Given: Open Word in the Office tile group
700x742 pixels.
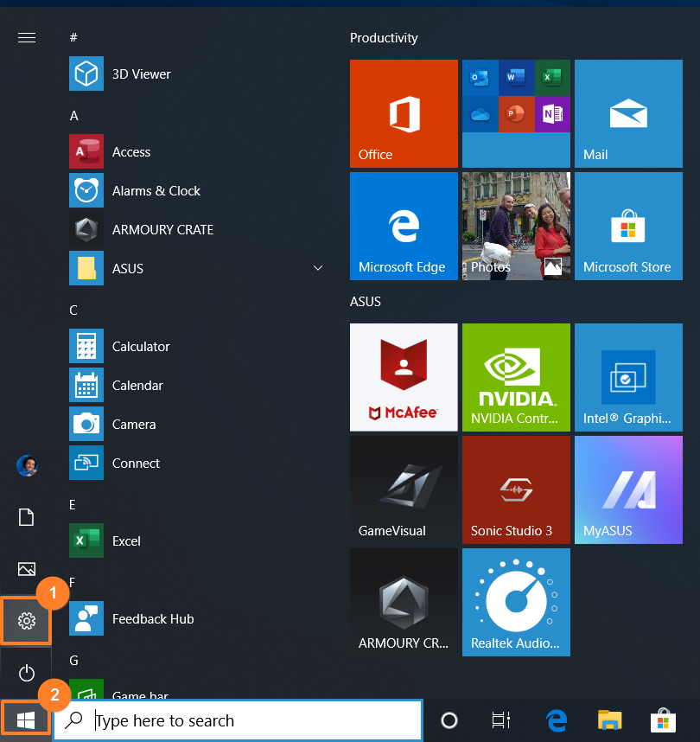Looking at the screenshot, I should click(516, 78).
